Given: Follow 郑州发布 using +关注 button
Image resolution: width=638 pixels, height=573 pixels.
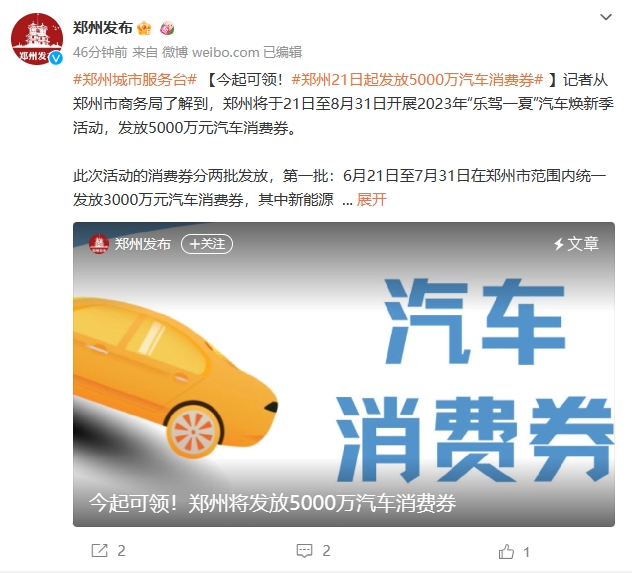Looking at the screenshot, I should click(207, 244).
